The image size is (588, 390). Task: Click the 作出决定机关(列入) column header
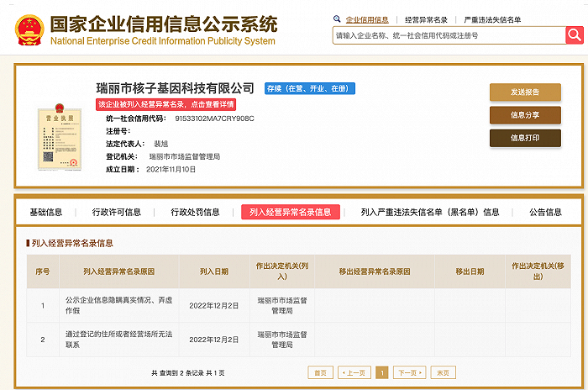pos(282,271)
